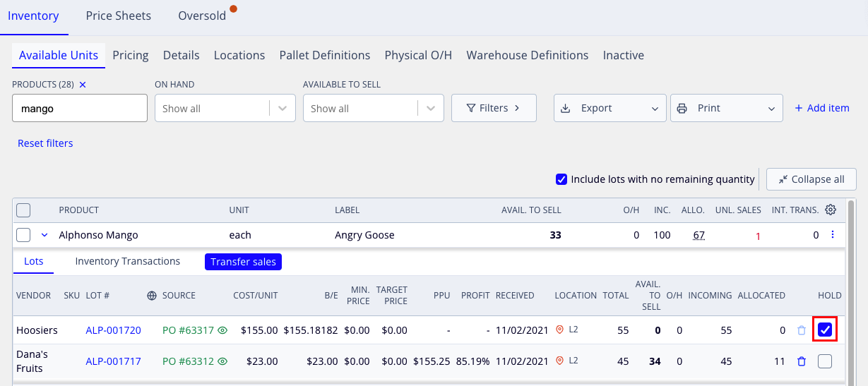Click the Transfer sales button

click(244, 261)
